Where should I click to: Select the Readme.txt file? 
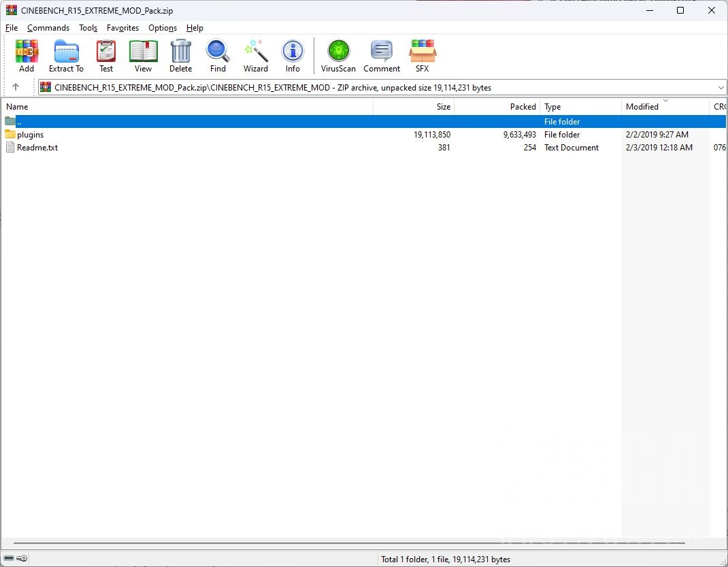(x=37, y=148)
